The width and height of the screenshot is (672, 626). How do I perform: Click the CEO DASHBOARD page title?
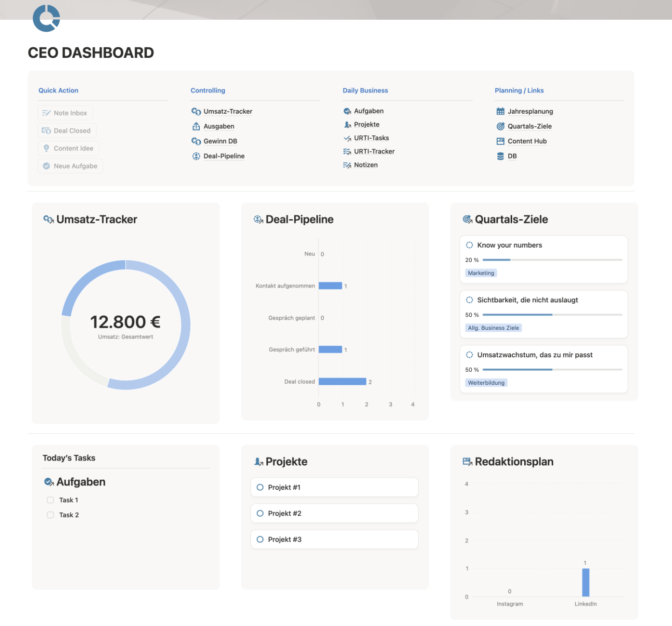pyautogui.click(x=91, y=53)
